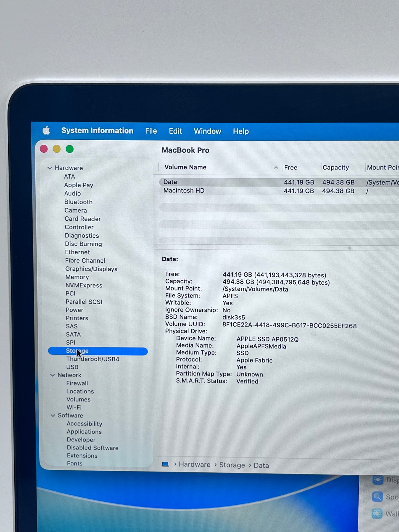This screenshot has height=532, width=399.
Task: Select Fibre Channel in the sidebar
Action: point(85,260)
